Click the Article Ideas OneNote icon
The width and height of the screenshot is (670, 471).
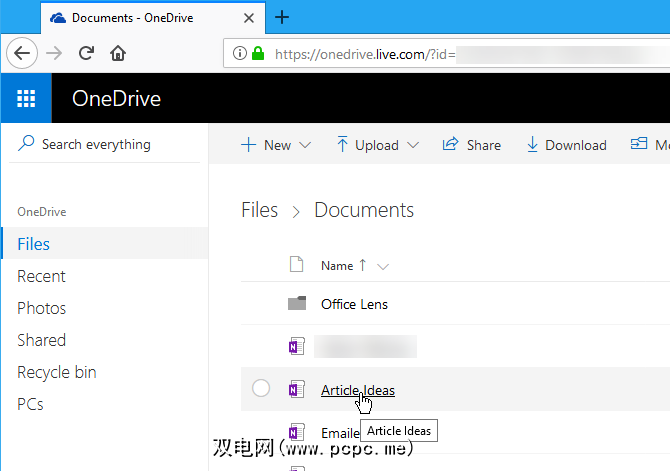point(296,389)
